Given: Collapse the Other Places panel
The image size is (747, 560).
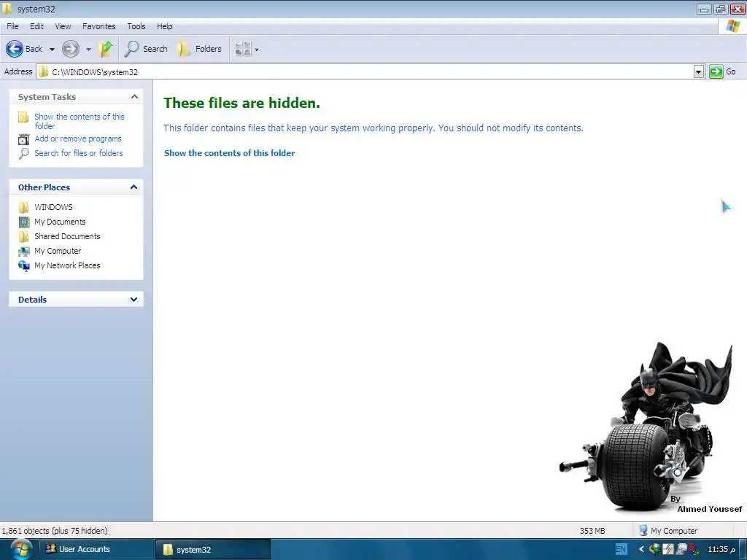Looking at the screenshot, I should [x=134, y=187].
